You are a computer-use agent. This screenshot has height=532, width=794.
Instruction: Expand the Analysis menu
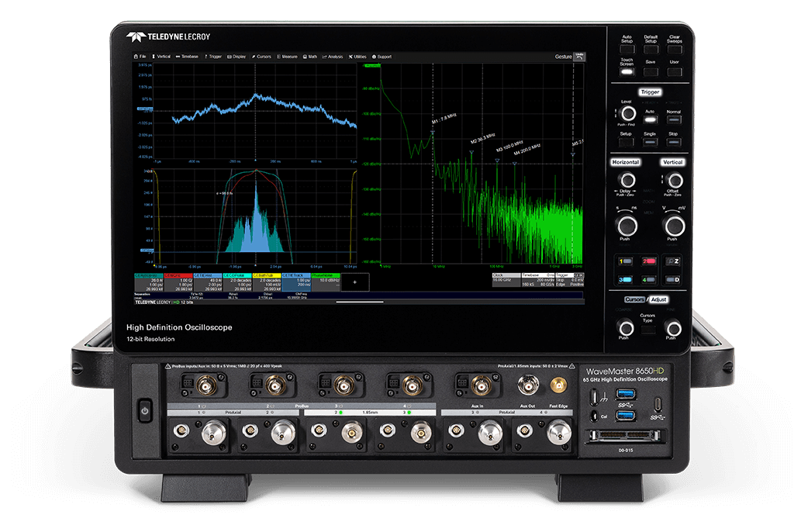point(333,57)
